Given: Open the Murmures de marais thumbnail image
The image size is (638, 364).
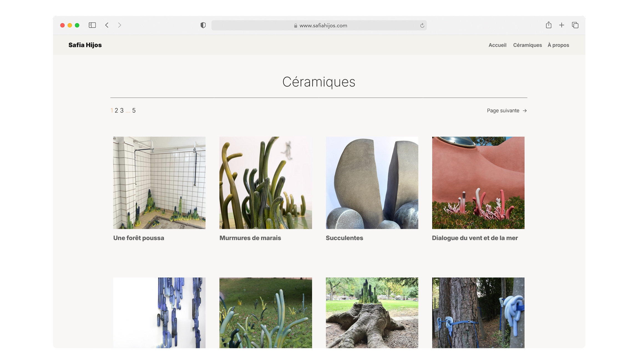Looking at the screenshot, I should (265, 183).
